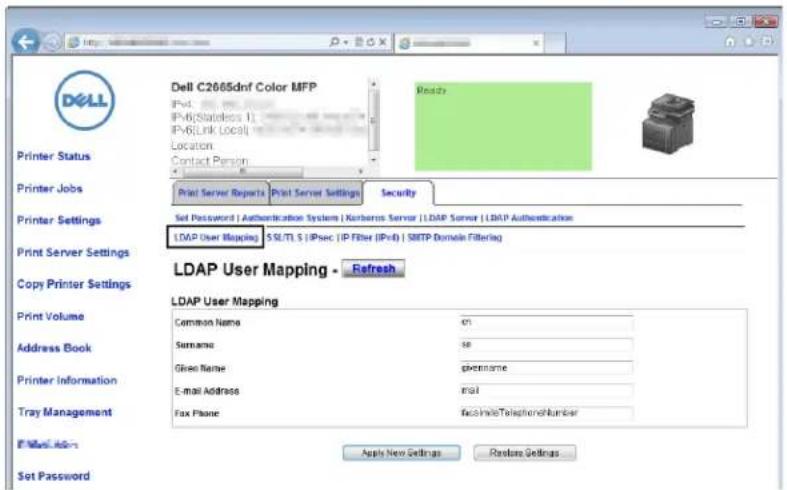Click the Fax Phone input field

pyautogui.click(x=546, y=413)
